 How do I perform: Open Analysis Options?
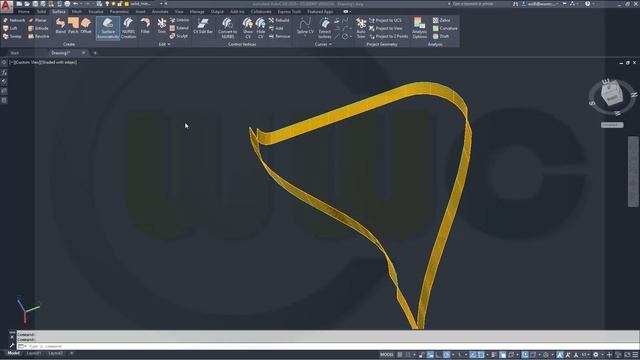[419, 28]
